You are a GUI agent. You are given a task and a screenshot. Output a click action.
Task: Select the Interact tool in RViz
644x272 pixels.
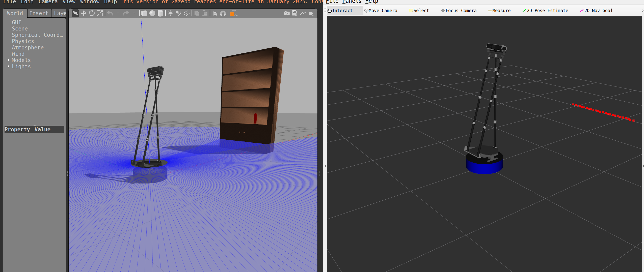(x=345, y=11)
